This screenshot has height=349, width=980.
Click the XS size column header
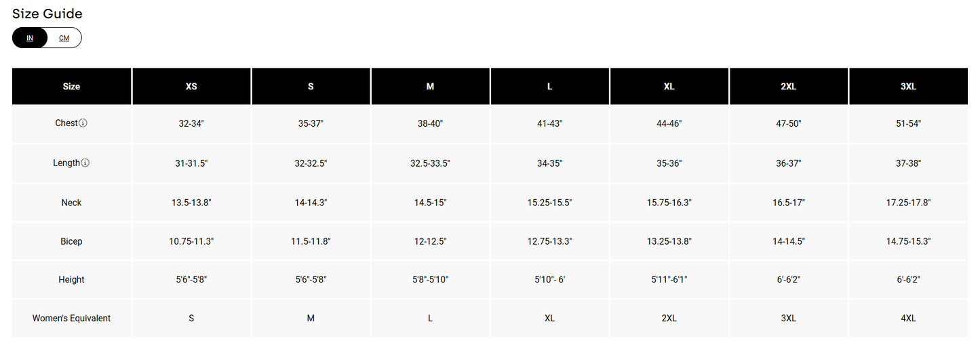[x=191, y=87]
